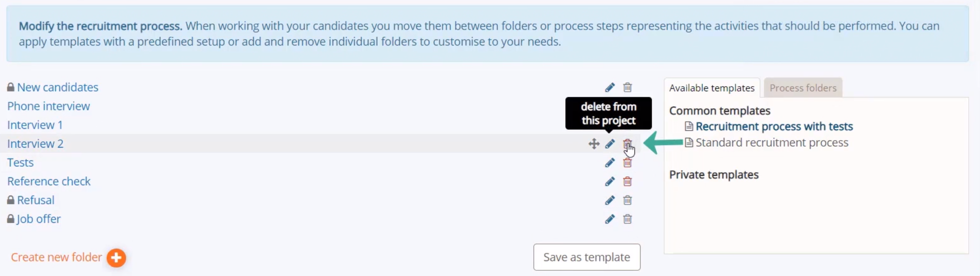Screen dimensions: 980x276
Task: Delete the Reference check folder
Action: (627, 181)
